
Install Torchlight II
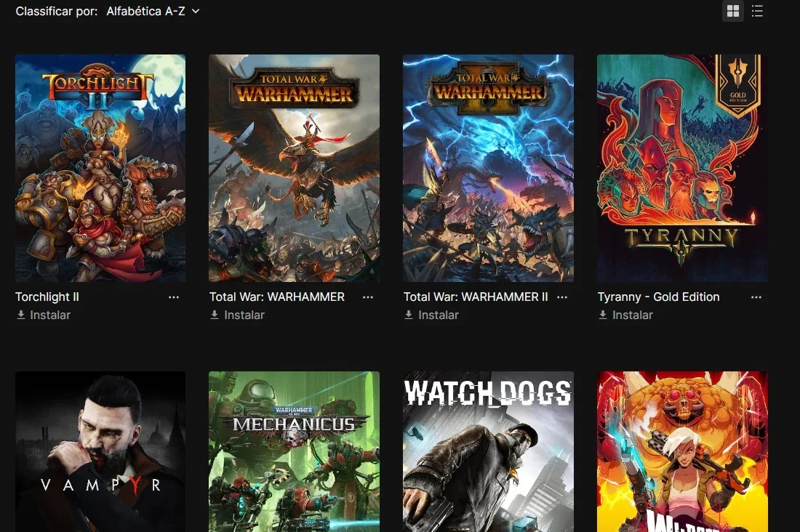[x=44, y=315]
